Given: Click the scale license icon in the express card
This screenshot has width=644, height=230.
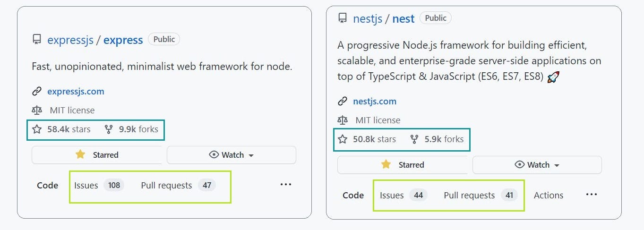Looking at the screenshot, I should point(37,111).
